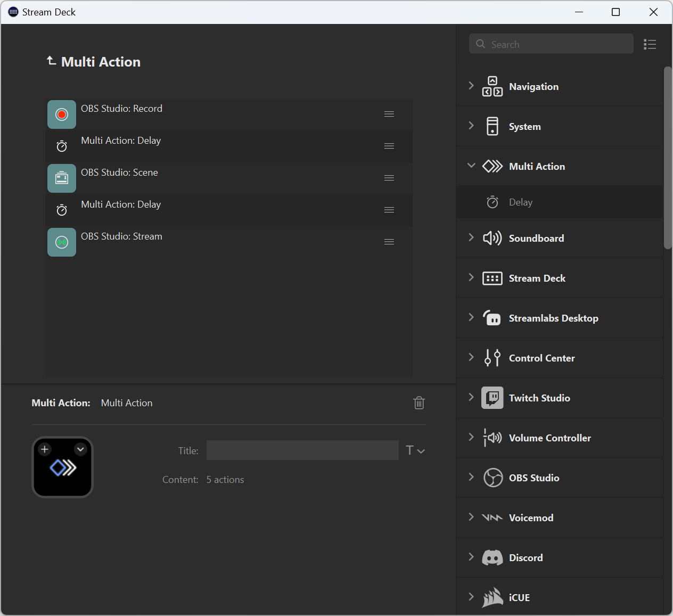Toggle the action list view icon
The image size is (673, 616).
pyautogui.click(x=650, y=44)
